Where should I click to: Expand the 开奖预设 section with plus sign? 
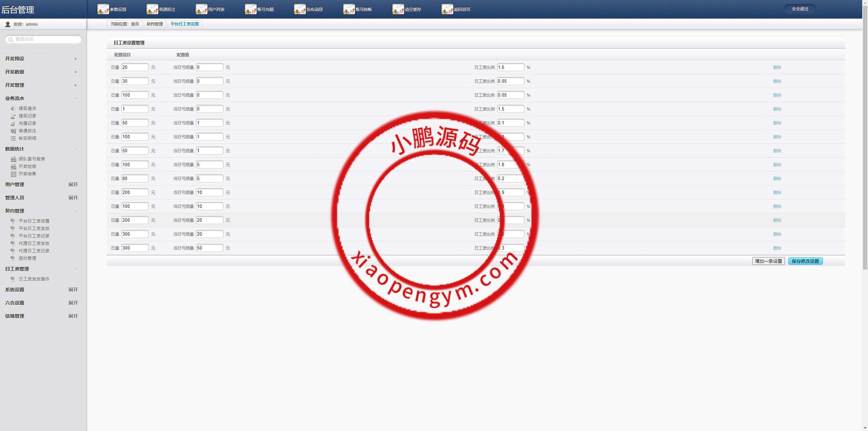coord(75,59)
